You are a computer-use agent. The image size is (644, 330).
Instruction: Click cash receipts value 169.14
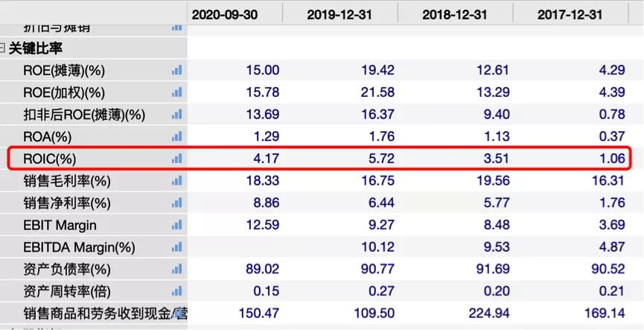tap(605, 314)
